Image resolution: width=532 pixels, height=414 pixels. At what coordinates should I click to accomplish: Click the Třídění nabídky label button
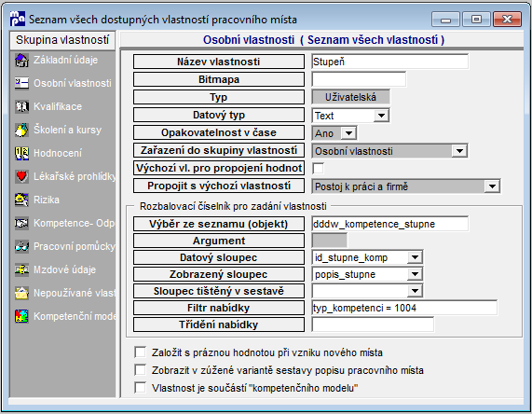click(x=219, y=324)
